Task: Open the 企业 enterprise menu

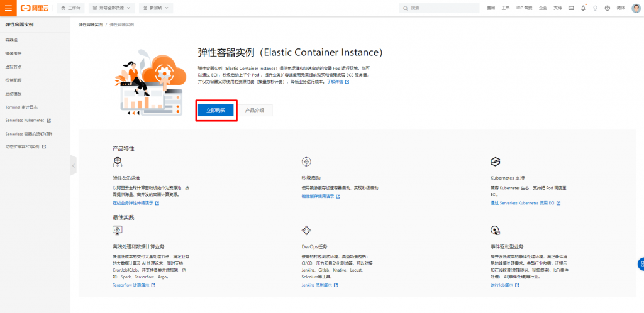Action: (x=543, y=8)
